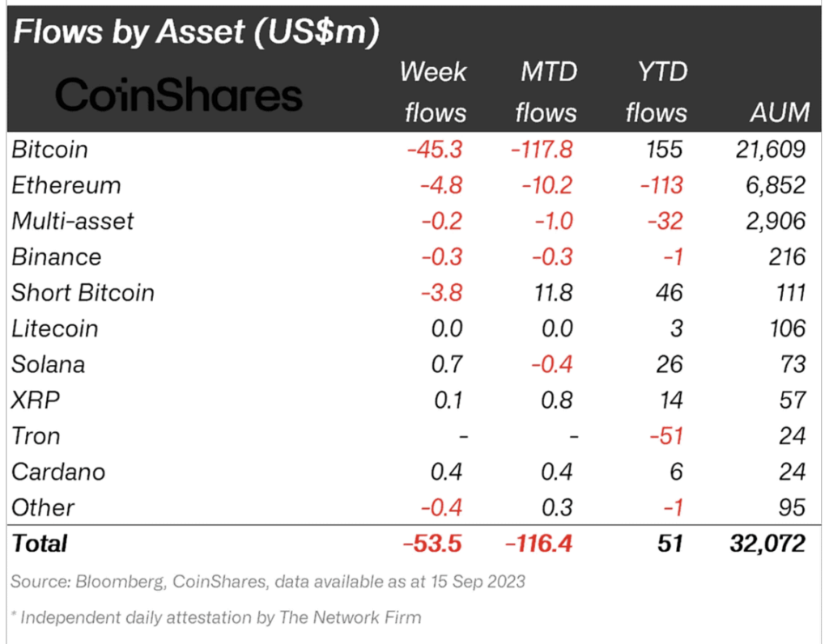Click the Cardano row label
The height and width of the screenshot is (644, 829).
coord(58,472)
